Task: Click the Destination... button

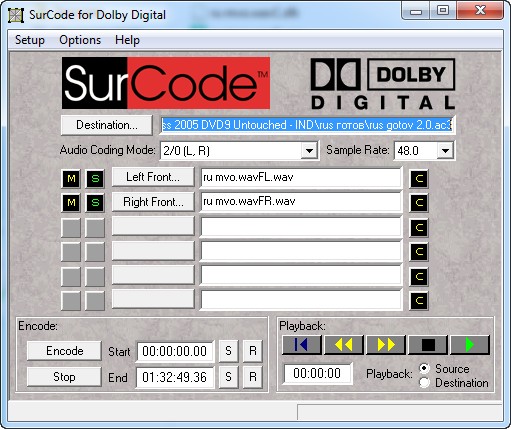Action: (107, 125)
